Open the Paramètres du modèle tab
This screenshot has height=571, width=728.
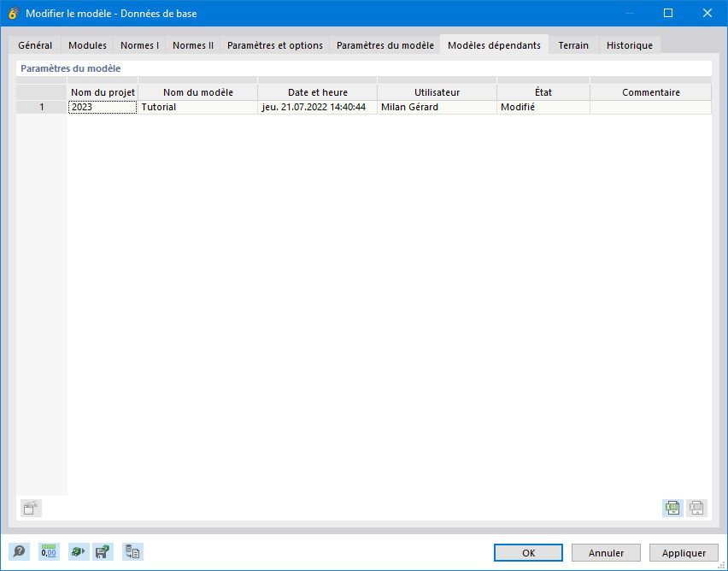click(385, 45)
